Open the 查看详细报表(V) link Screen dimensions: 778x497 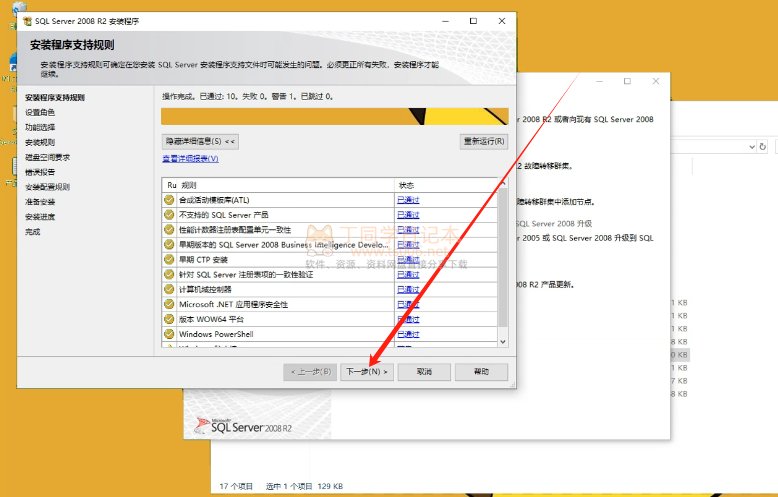[191, 158]
